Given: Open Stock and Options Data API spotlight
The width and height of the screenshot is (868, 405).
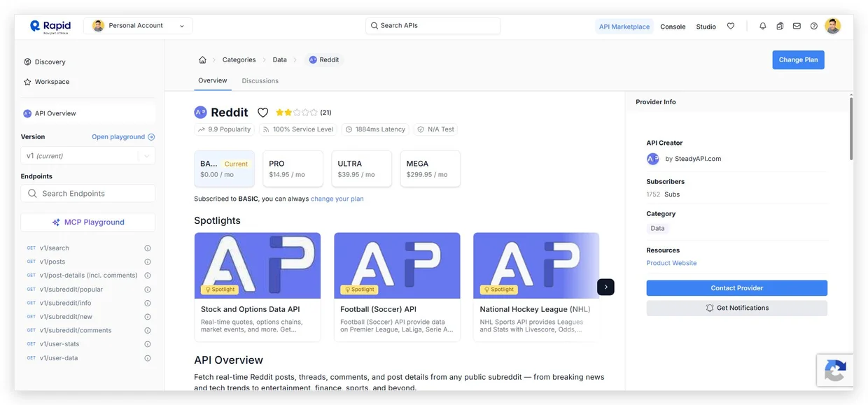Looking at the screenshot, I should 257,287.
